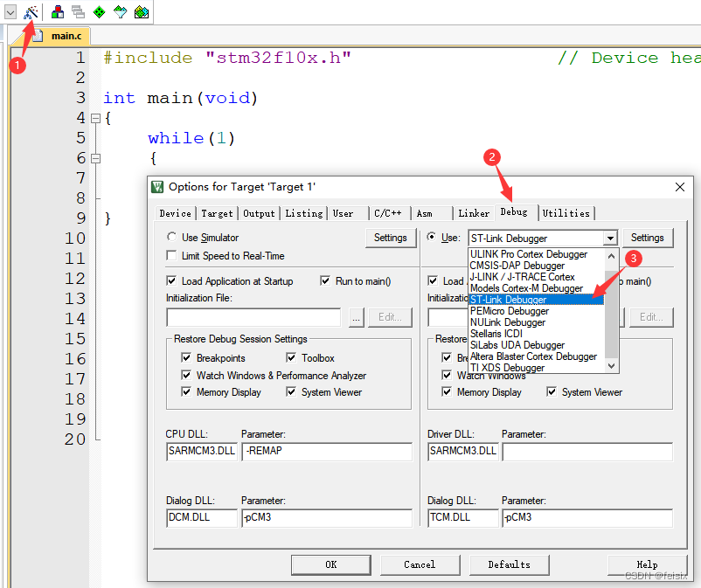This screenshot has height=588, width=701.
Task: Open Options for Target wand icon
Action: coord(31,12)
